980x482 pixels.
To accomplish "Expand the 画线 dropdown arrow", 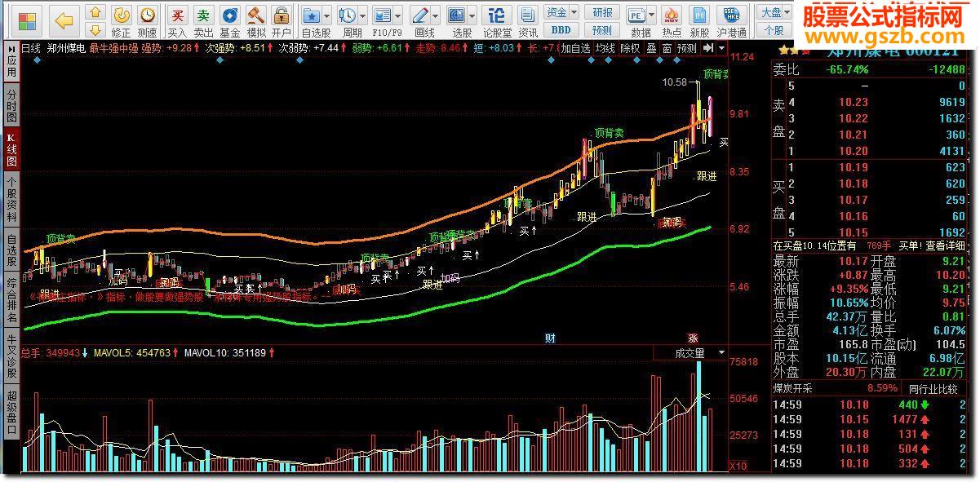I will pyautogui.click(x=436, y=15).
